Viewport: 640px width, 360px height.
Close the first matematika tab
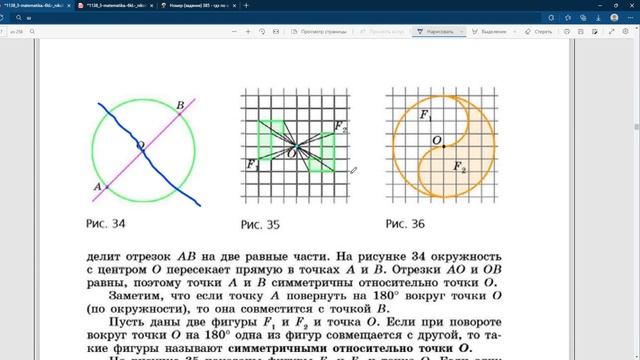[69, 6]
